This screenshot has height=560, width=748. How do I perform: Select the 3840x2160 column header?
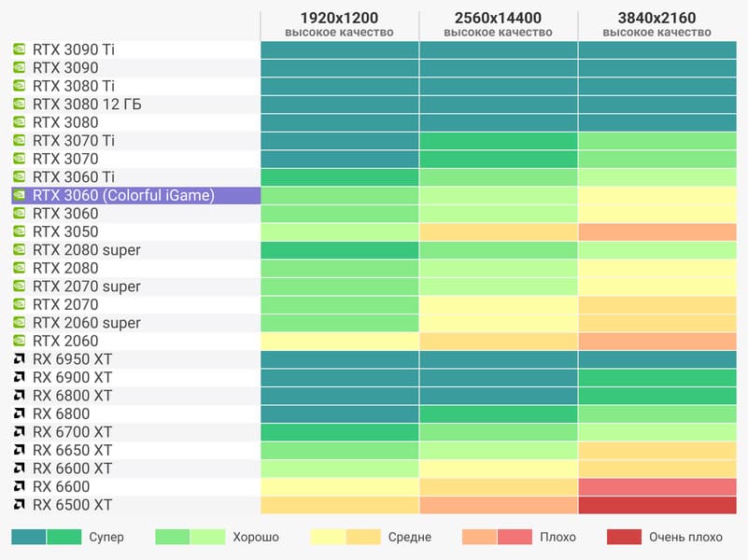pyautogui.click(x=656, y=18)
